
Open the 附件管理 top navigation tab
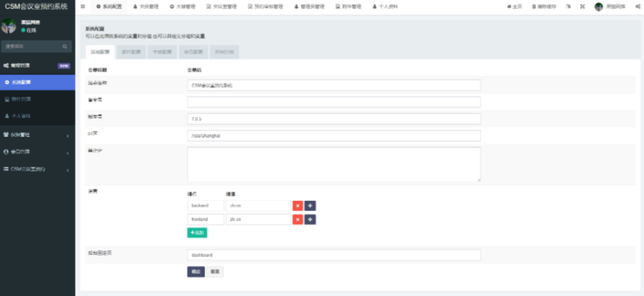click(349, 6)
